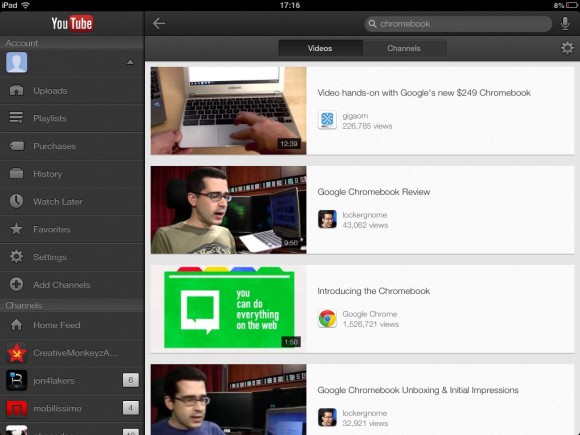Select Home Feed label
The height and width of the screenshot is (435, 580).
pyautogui.click(x=57, y=325)
